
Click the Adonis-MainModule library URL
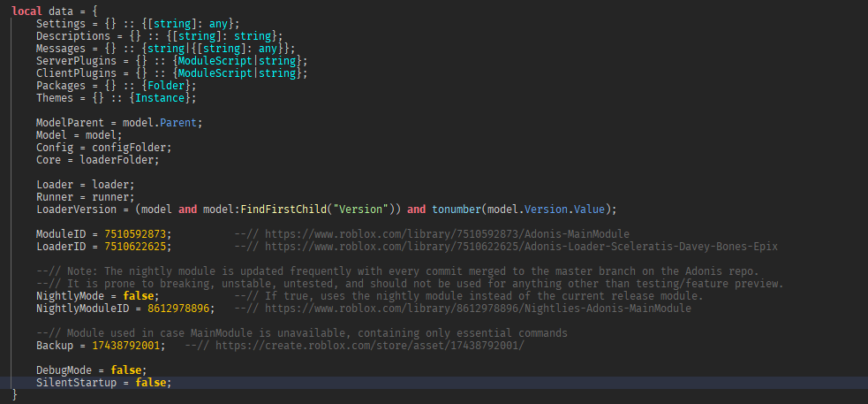click(x=447, y=234)
